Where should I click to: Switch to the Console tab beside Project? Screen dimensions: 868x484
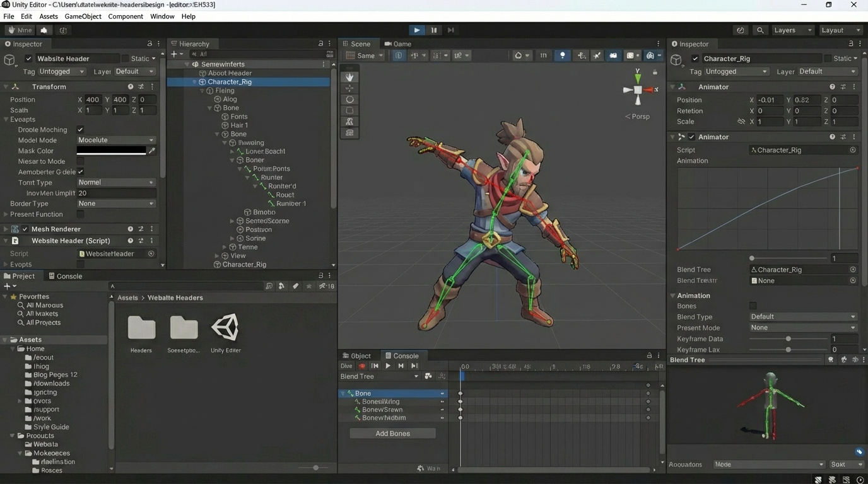point(65,276)
